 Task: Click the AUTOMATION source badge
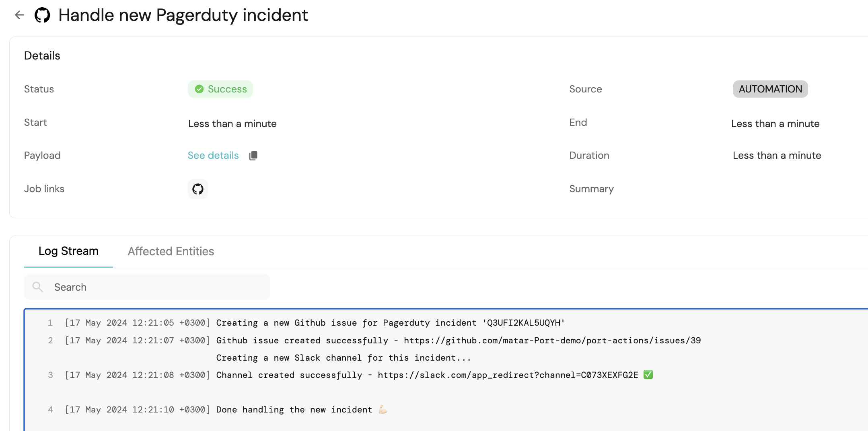[770, 89]
